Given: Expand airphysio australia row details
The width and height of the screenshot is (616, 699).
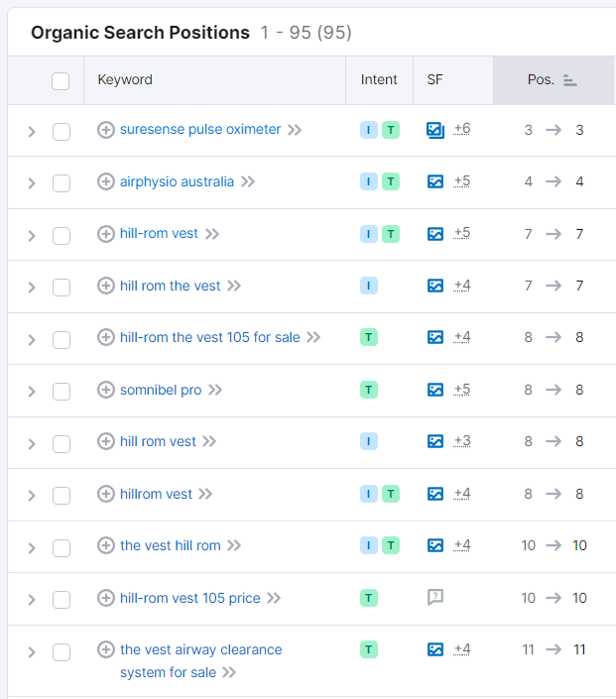Looking at the screenshot, I should click(x=32, y=183).
